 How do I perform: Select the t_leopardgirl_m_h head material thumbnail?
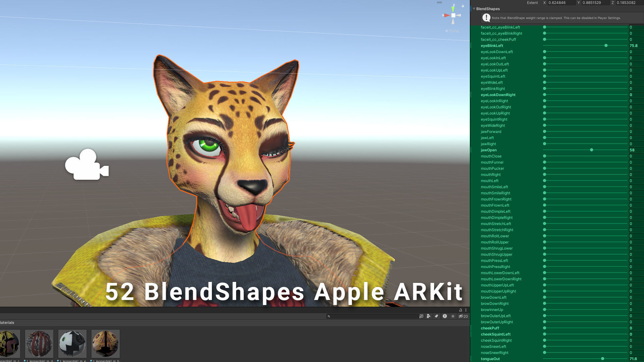pos(106,344)
